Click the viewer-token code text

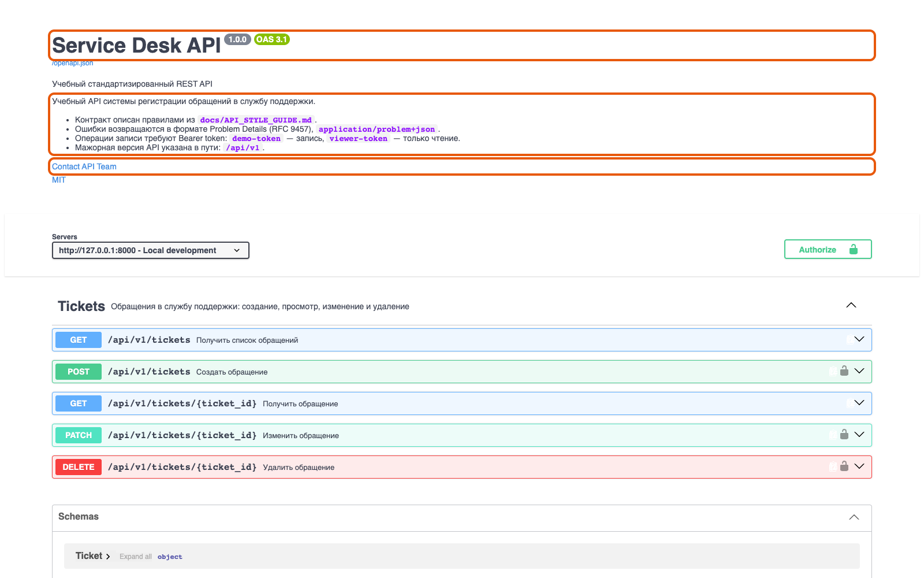point(359,139)
